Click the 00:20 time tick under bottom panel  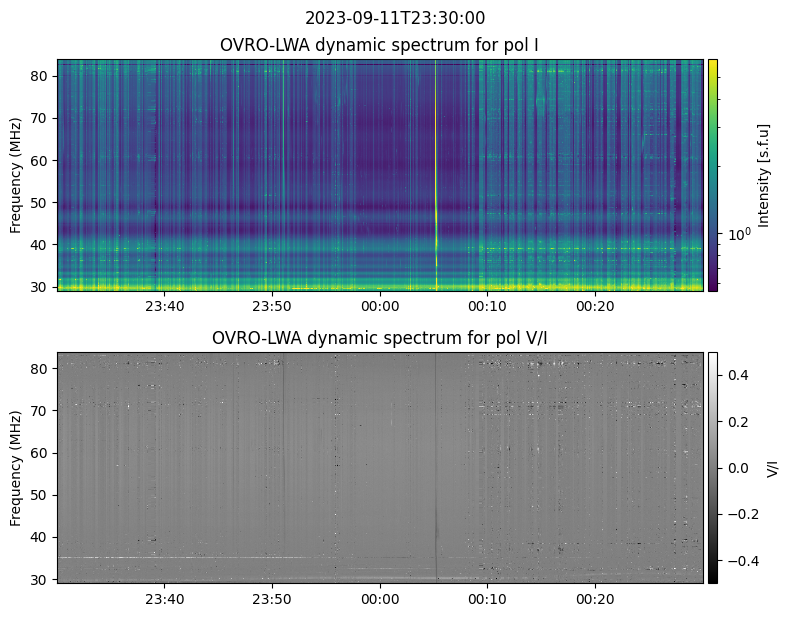coord(595,599)
